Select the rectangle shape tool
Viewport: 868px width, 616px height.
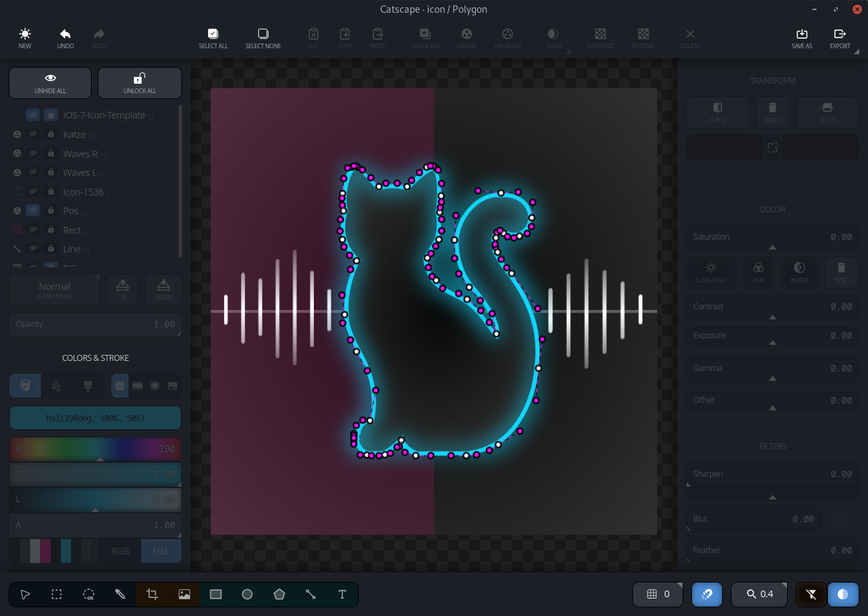click(215, 594)
